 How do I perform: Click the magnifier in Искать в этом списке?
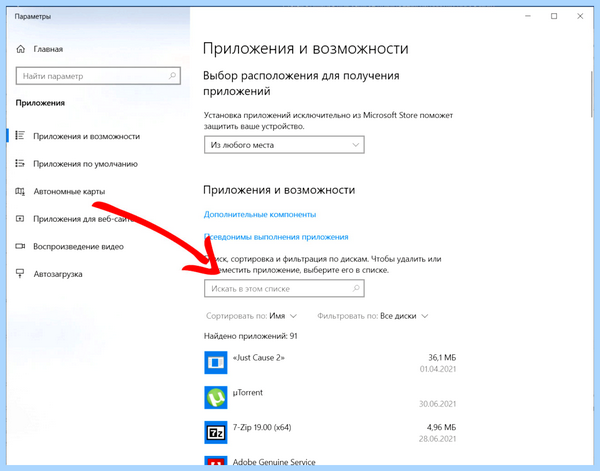pos(356,288)
